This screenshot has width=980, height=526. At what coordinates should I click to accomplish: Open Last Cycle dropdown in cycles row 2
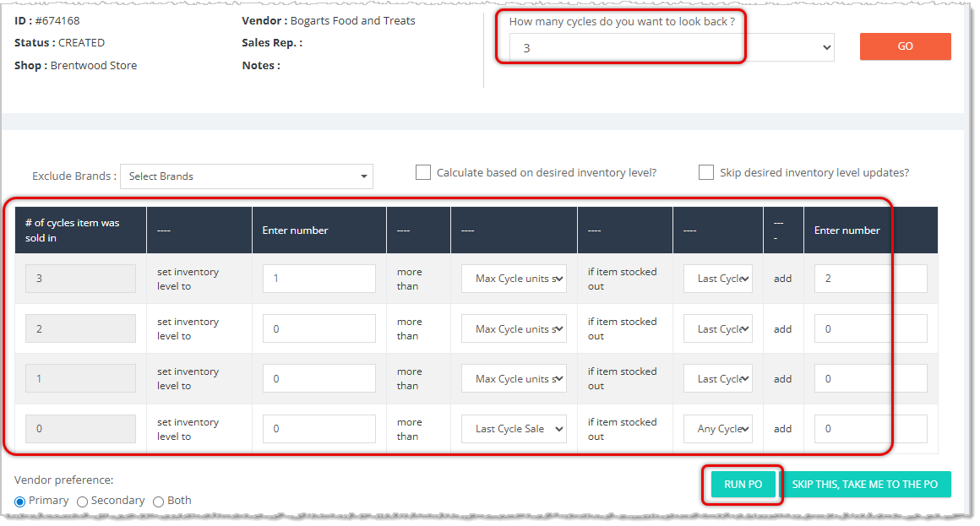tap(717, 328)
